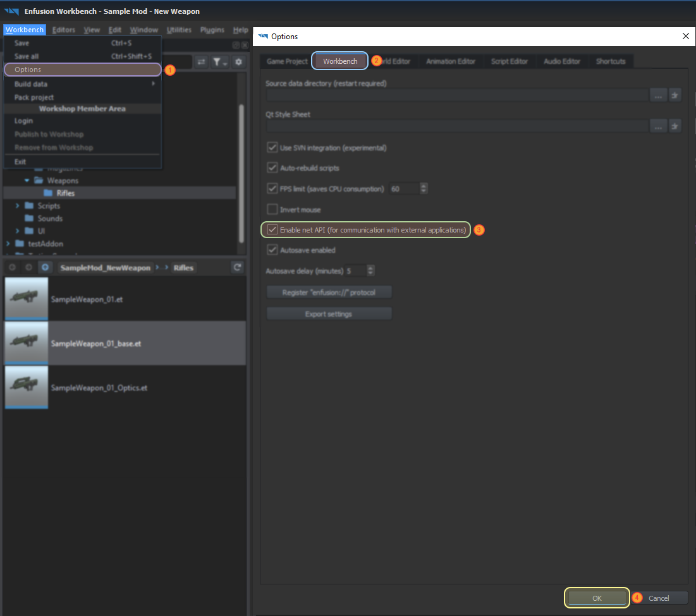Expand the Scripts folder in the tree
The image size is (696, 616).
pos(17,205)
